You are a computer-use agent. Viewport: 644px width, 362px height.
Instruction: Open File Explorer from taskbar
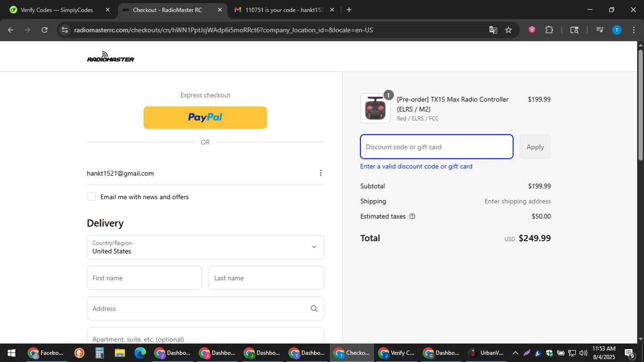pos(120,353)
